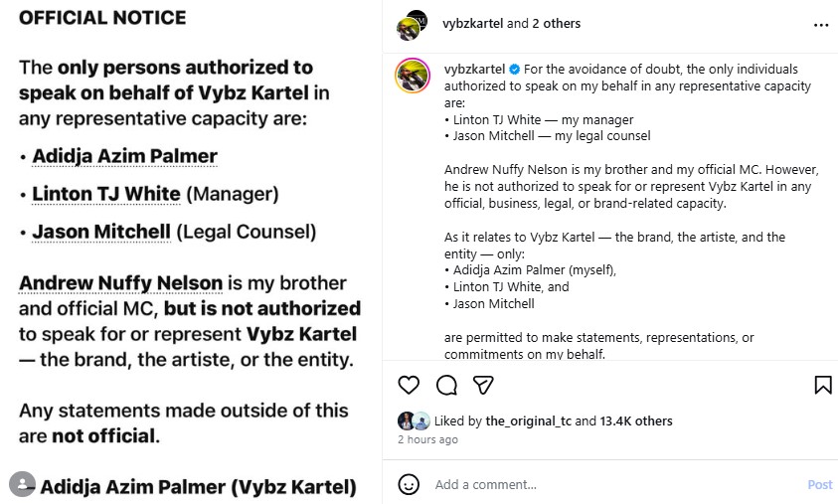Open the three-dot more options menu

tap(820, 25)
